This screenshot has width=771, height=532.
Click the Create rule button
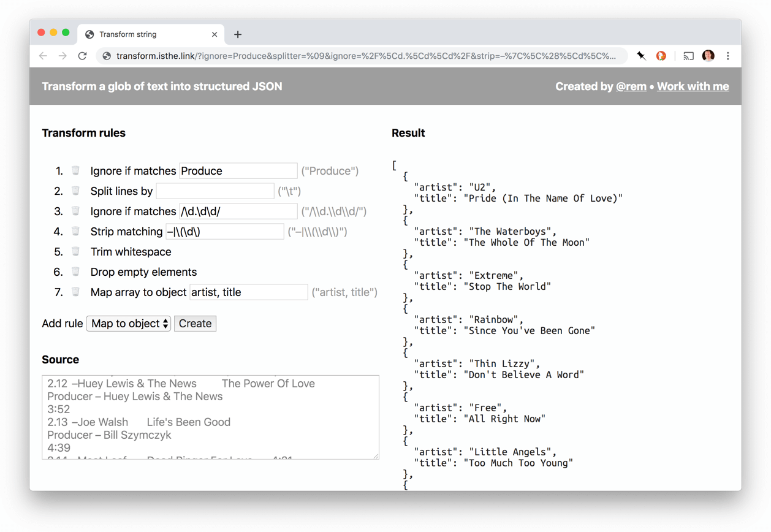[x=196, y=324]
